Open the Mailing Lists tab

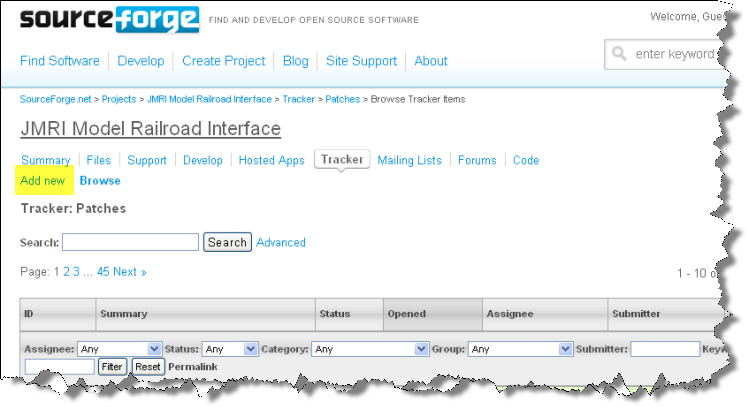click(x=409, y=160)
